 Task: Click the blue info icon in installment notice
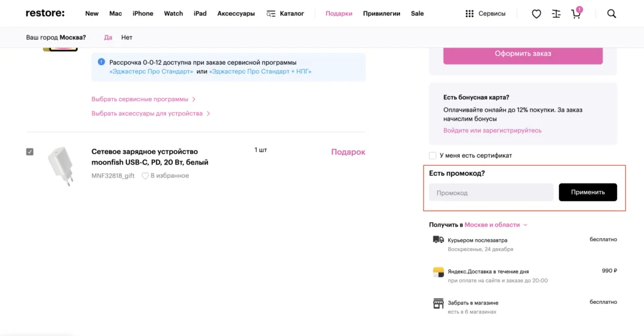click(101, 62)
